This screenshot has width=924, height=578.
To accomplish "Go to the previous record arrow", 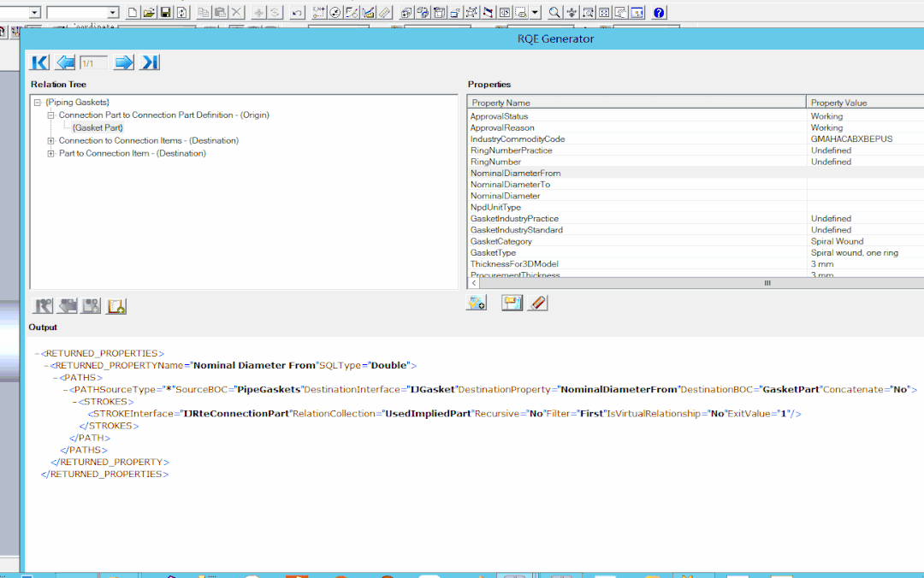I will pos(65,62).
